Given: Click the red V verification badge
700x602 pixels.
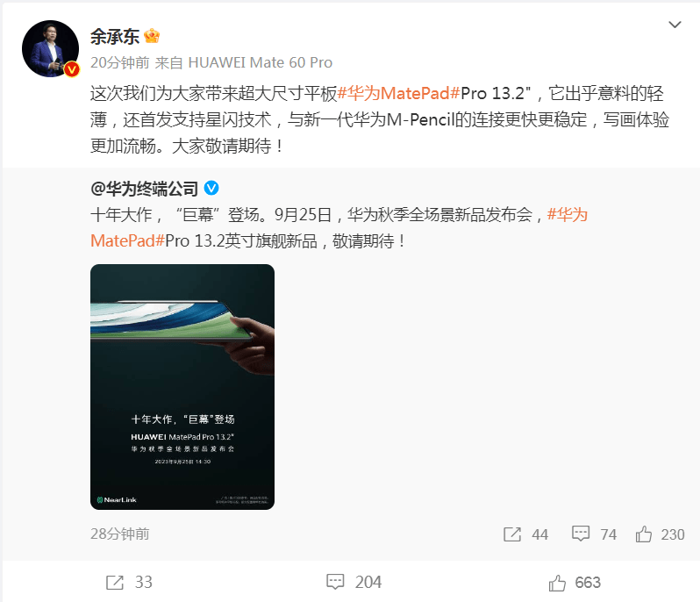Looking at the screenshot, I should pos(72,69).
